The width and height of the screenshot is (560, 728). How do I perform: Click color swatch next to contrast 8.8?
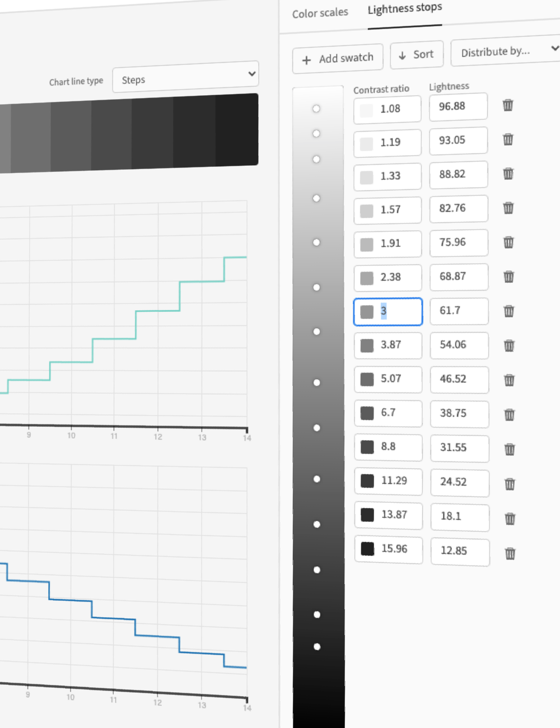coord(367,447)
